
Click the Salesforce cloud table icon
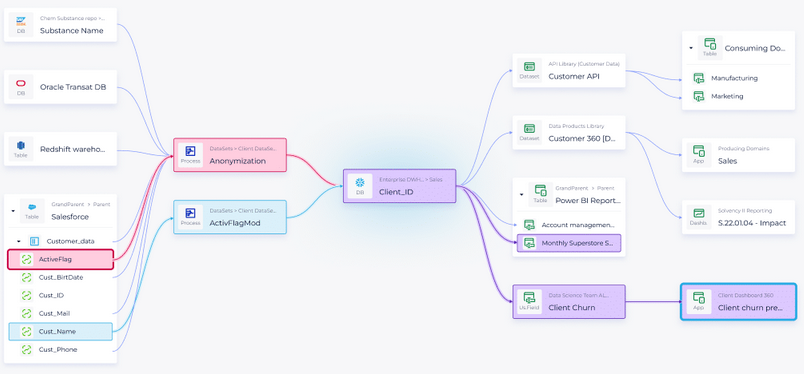pos(32,207)
